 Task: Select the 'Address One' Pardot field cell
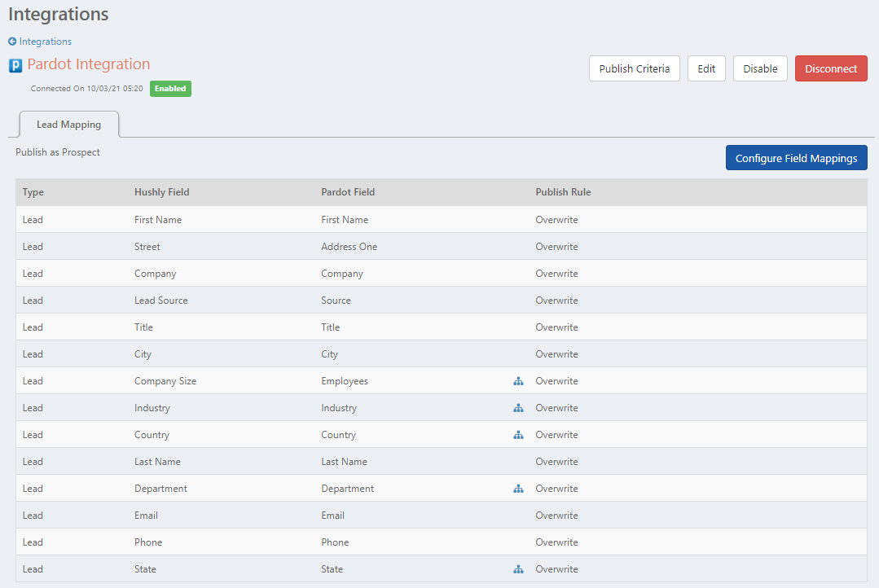click(349, 247)
